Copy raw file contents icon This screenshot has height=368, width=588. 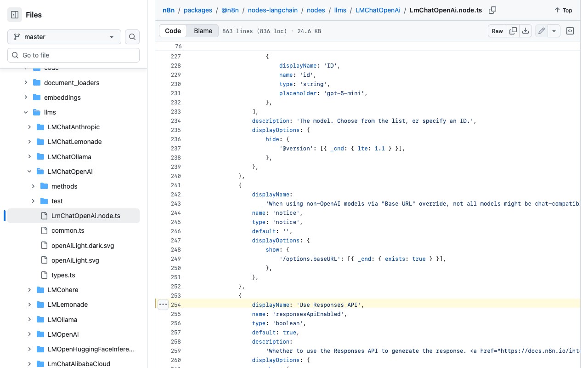click(513, 31)
